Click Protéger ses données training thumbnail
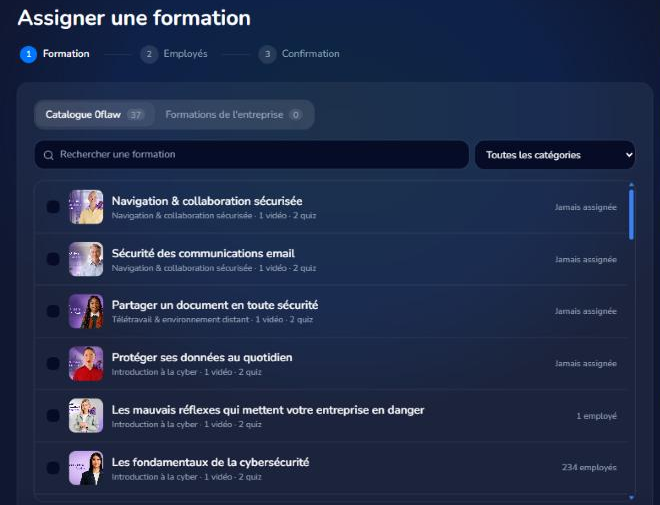The height and width of the screenshot is (505, 660). [x=86, y=363]
